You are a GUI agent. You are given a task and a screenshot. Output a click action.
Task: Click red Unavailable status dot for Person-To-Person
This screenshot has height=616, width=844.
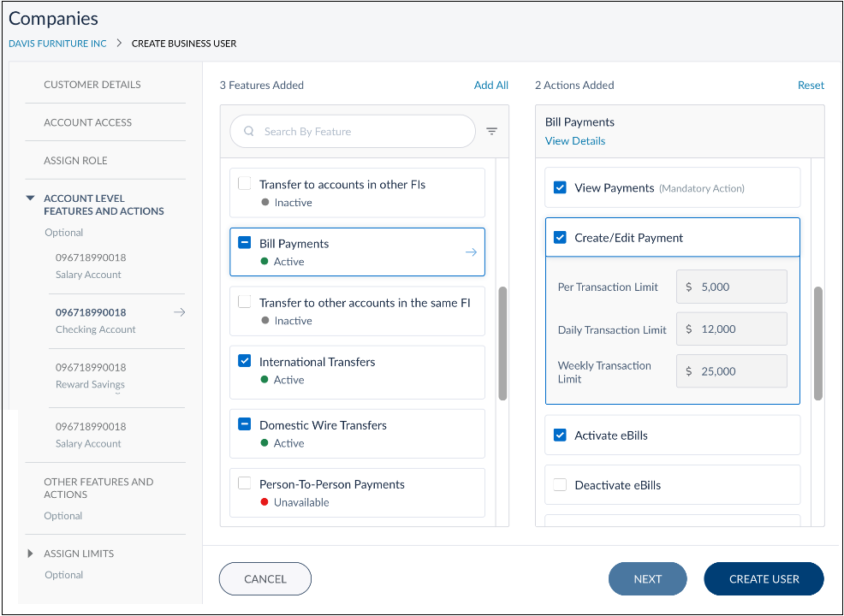(x=265, y=502)
